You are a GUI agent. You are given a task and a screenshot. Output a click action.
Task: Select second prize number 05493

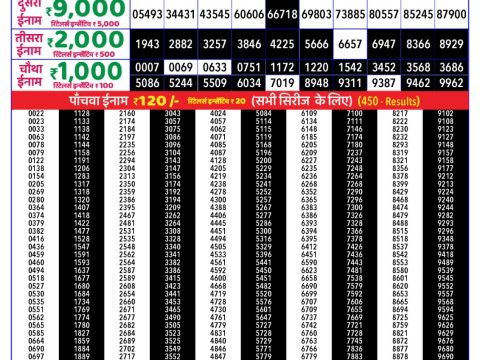point(147,14)
